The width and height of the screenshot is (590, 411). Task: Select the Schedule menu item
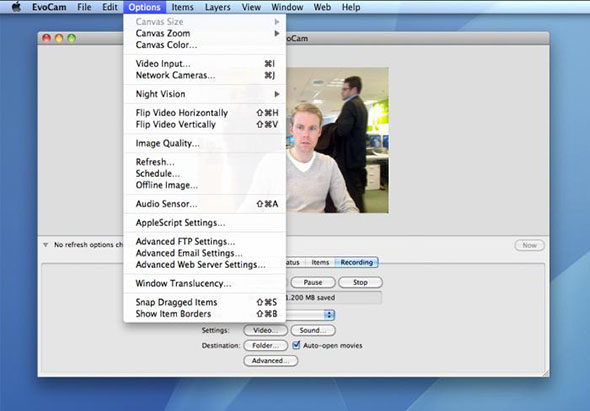point(205,174)
